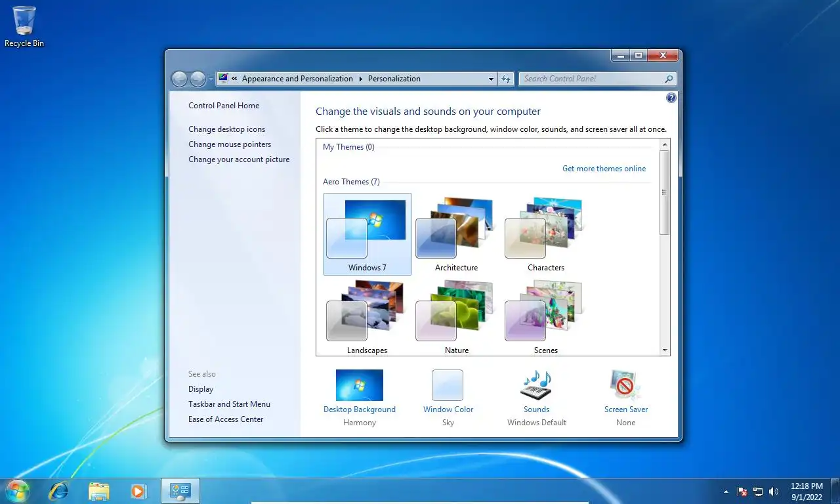Click the My Themes (0) header
The image size is (840, 504).
tap(348, 147)
